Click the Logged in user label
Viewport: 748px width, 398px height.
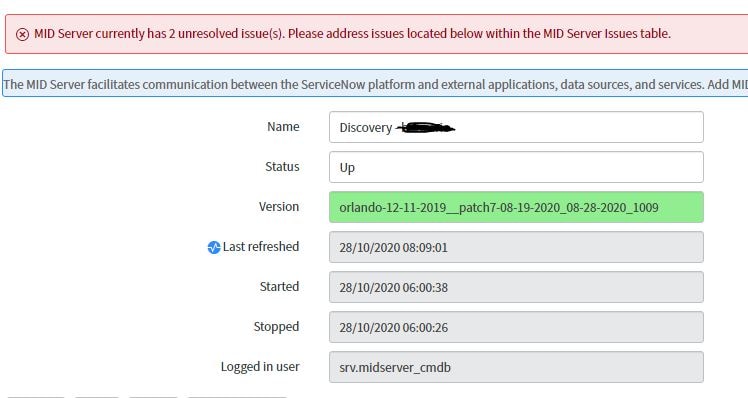tap(260, 367)
